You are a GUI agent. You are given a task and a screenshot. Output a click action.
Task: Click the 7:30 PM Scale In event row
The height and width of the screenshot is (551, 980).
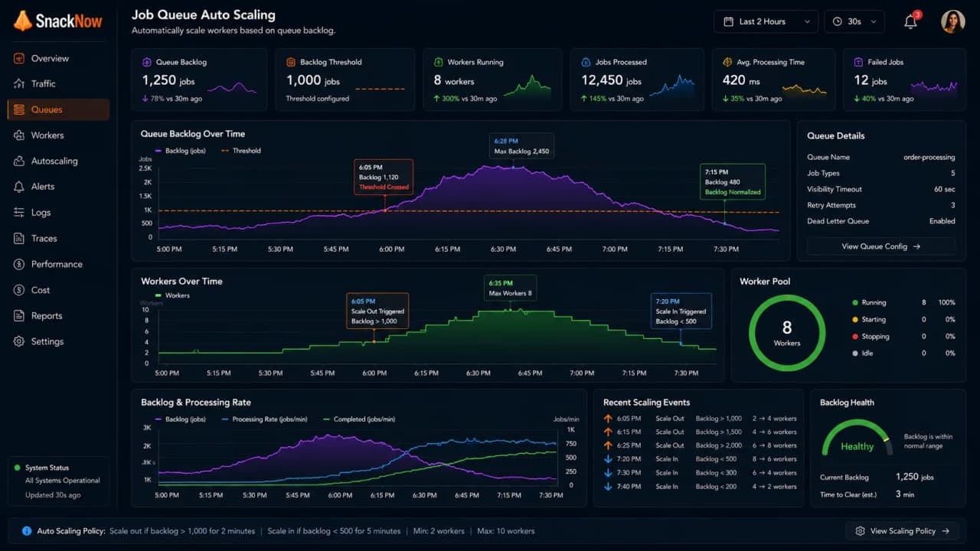pos(701,473)
